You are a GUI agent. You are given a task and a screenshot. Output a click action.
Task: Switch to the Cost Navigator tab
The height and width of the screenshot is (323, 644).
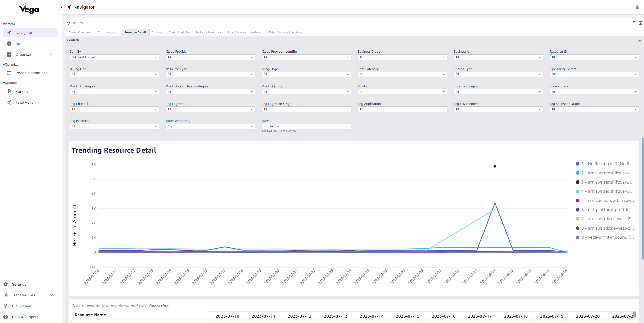point(108,32)
